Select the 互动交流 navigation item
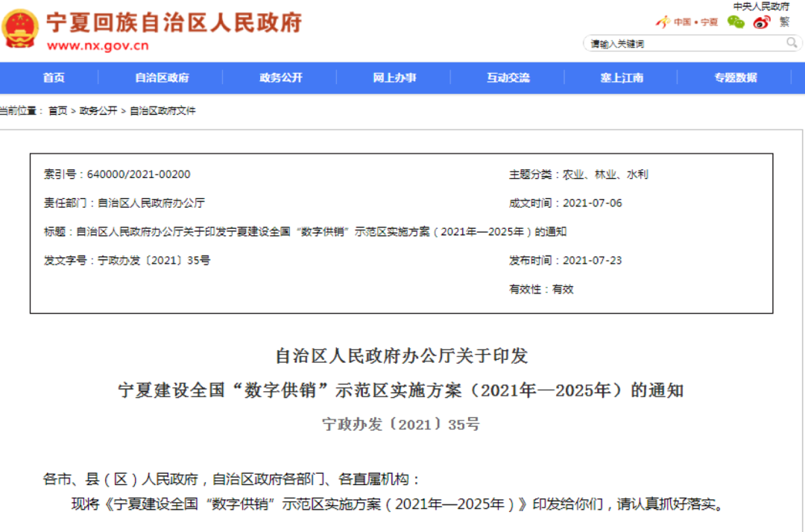The width and height of the screenshot is (805, 532). (508, 77)
